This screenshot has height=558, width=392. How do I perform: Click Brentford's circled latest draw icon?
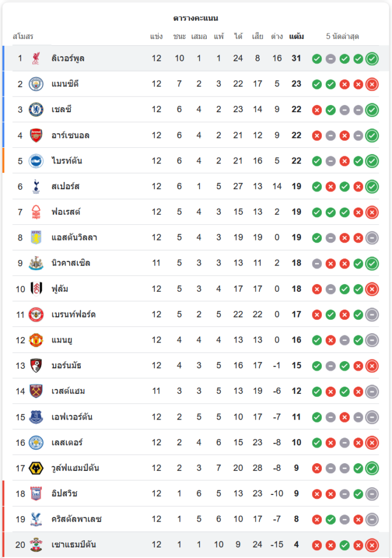click(372, 315)
